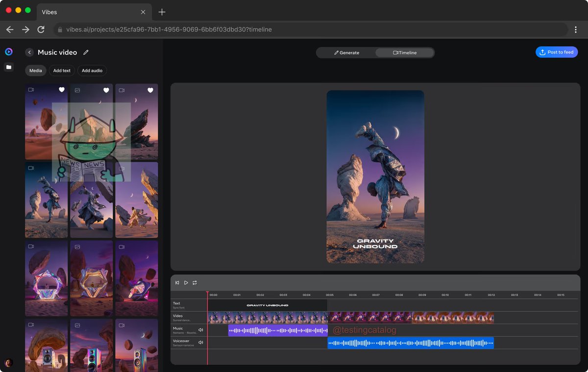
Task: Mute the Music track speaker icon
Action: (x=200, y=330)
